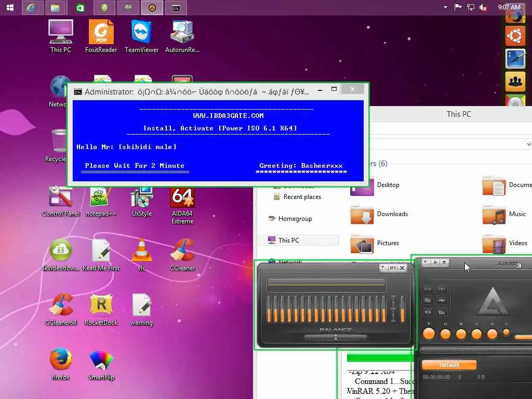532x399 pixels.
Task: Open the equalizer window's arrow menu
Action: coord(384,268)
